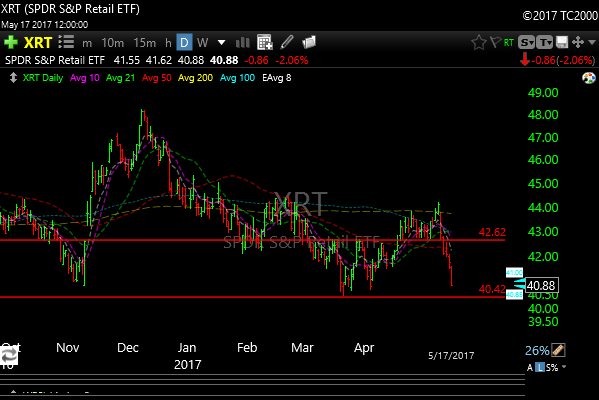Click the 41.62 high price value
This screenshot has height=400, width=599.
(x=159, y=60)
